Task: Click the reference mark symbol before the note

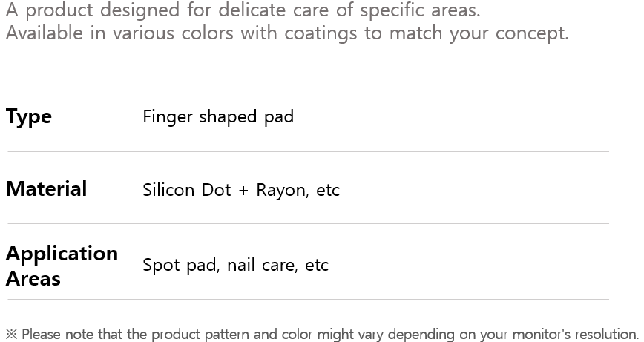Action: [11, 334]
